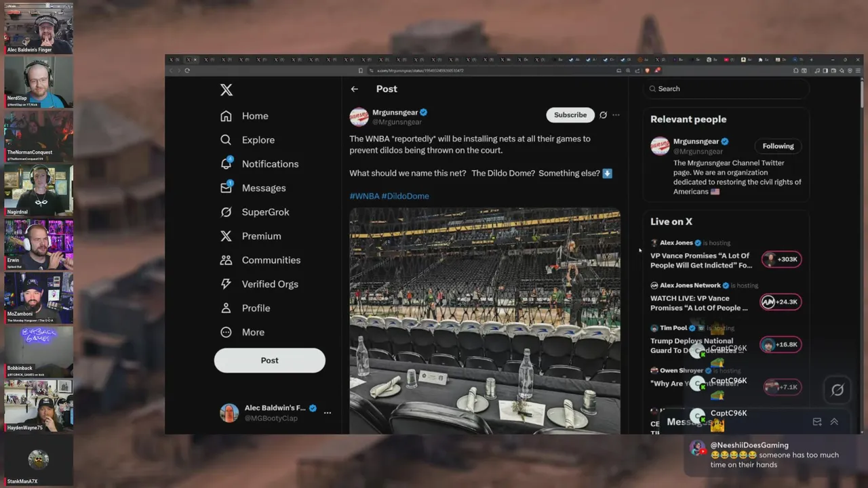Click Mrgunsngear's verified badge on the post

424,112
